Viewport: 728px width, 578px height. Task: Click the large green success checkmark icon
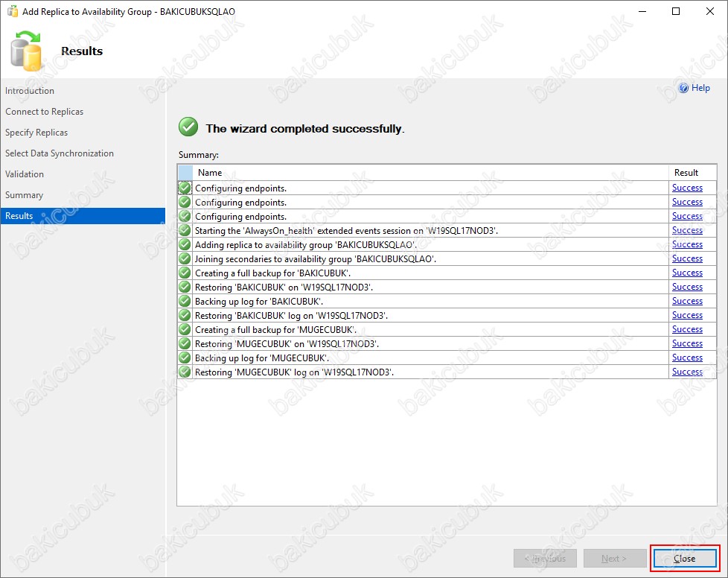coord(188,127)
